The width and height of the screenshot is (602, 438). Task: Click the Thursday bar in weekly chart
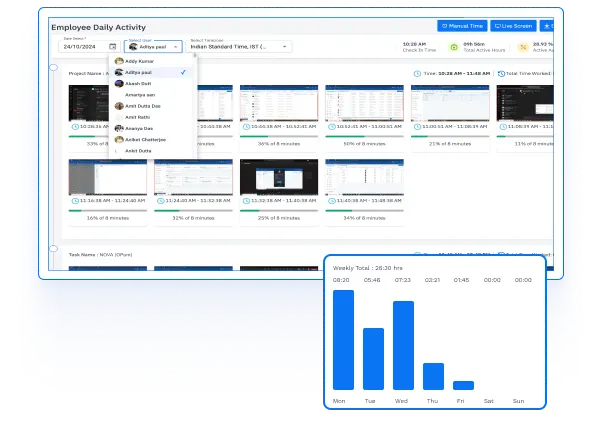pyautogui.click(x=433, y=377)
